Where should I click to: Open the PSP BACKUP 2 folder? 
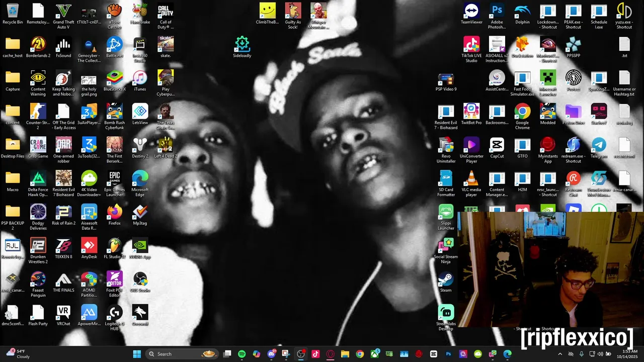coord(13,217)
